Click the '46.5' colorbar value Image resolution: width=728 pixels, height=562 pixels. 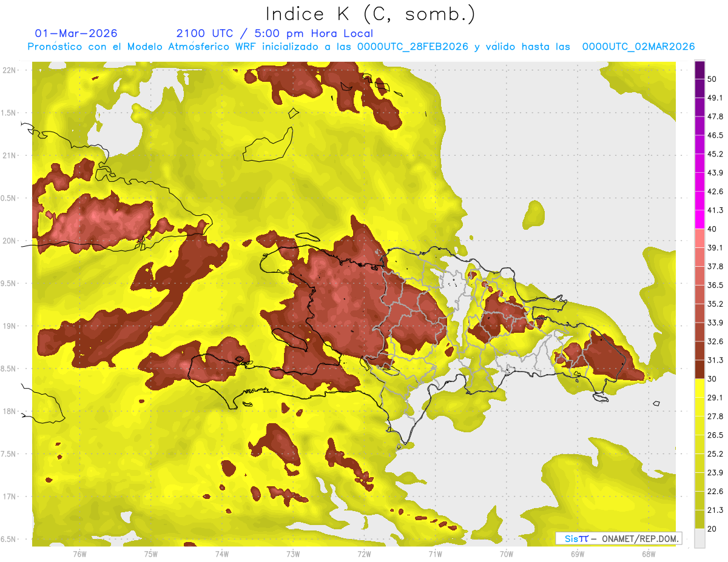pos(715,135)
